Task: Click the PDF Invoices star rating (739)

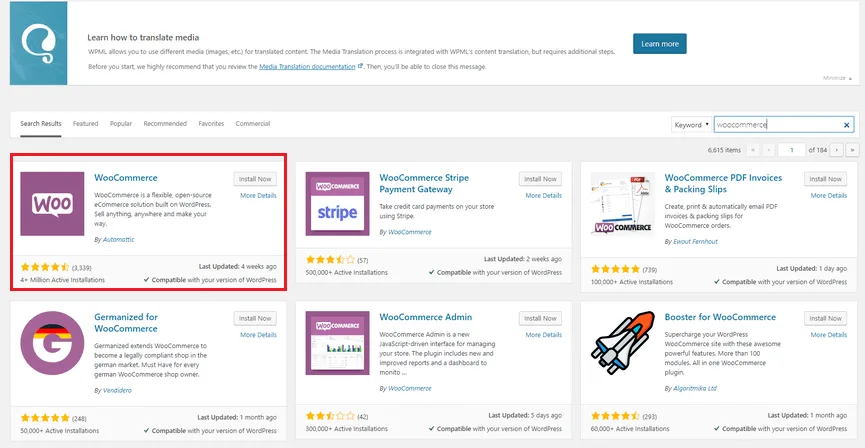Action: (x=615, y=269)
